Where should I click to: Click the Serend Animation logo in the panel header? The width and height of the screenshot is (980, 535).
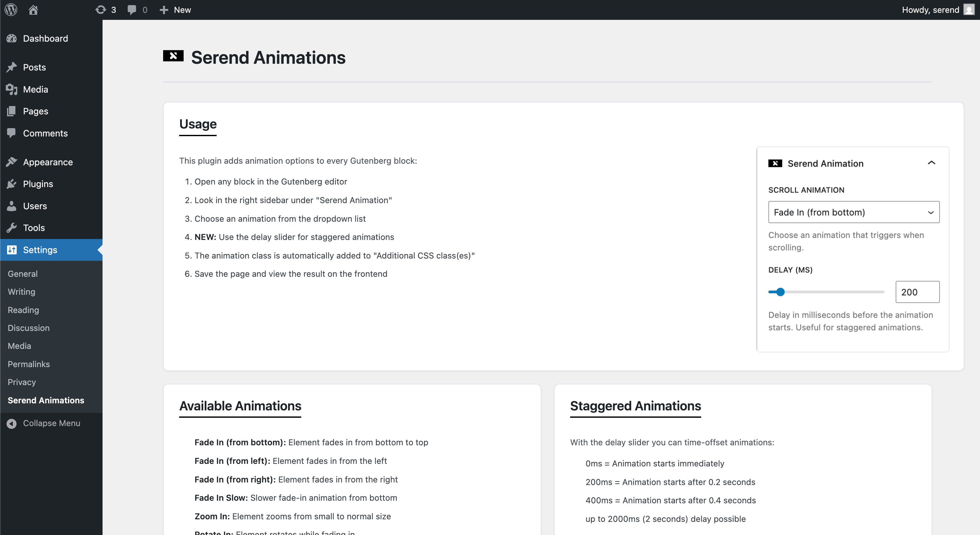pos(775,163)
